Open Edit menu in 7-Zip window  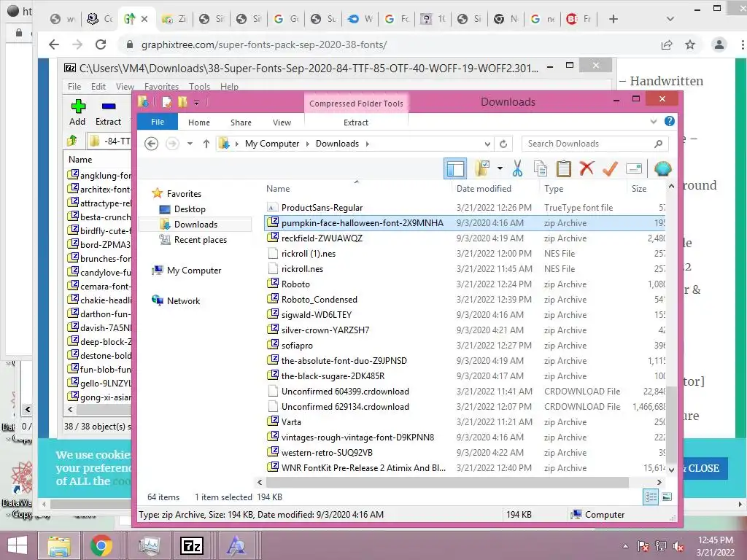coord(98,87)
